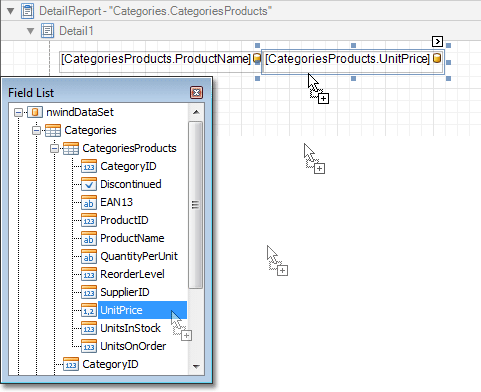
Task: Click integer icon beside ProductID
Action: coord(89,220)
